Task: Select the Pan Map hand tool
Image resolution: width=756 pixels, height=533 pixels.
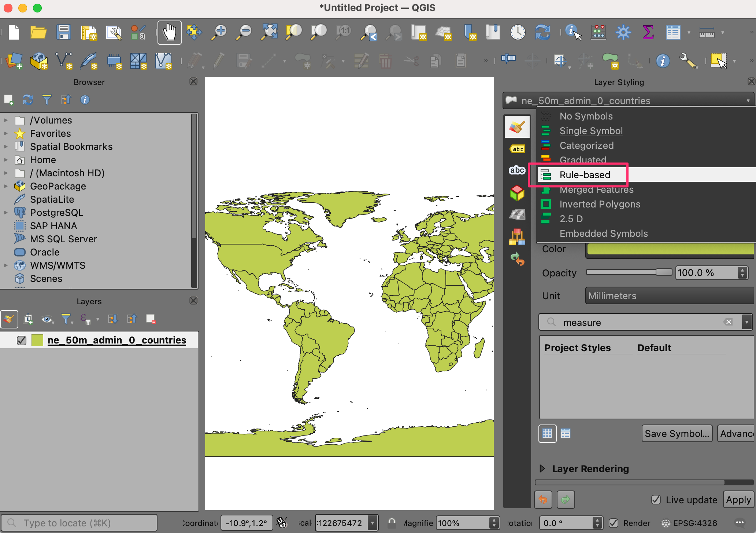Action: pyautogui.click(x=169, y=33)
